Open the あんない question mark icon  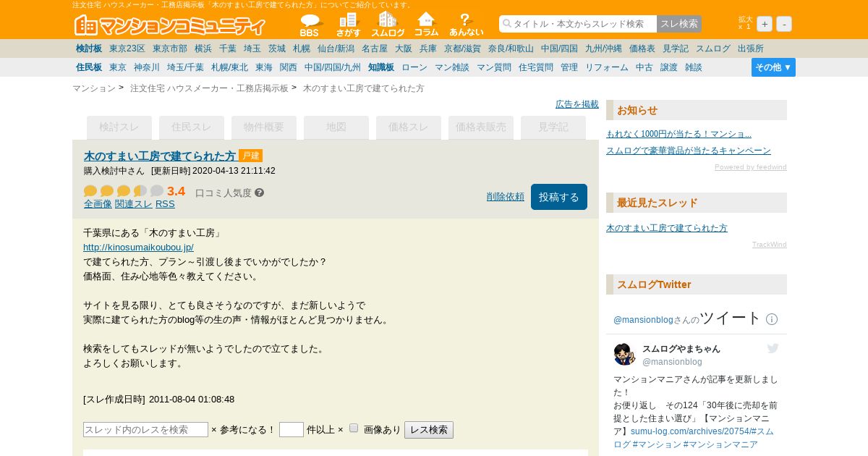point(466,25)
